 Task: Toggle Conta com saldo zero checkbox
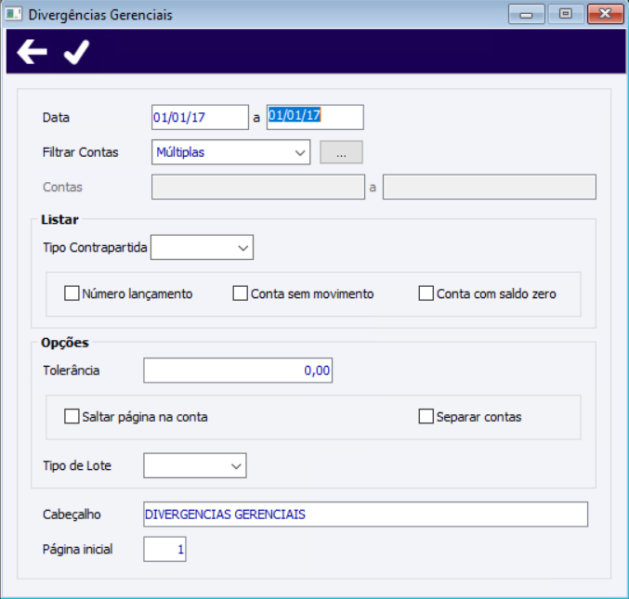pyautogui.click(x=426, y=293)
